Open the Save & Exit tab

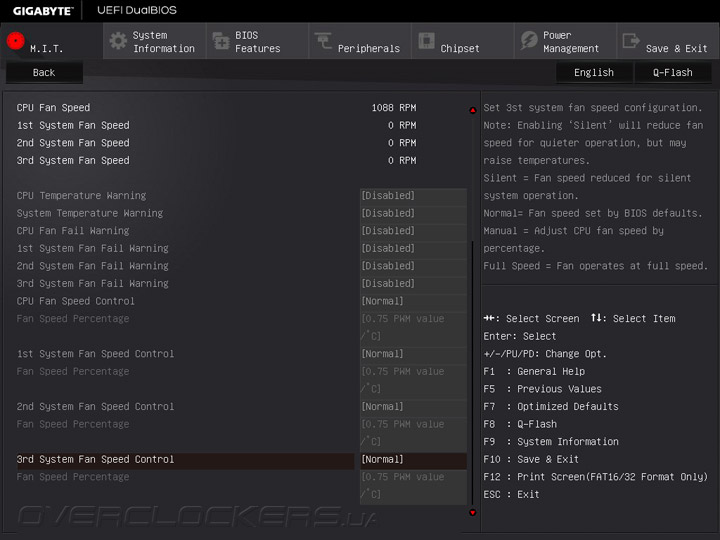click(x=668, y=41)
